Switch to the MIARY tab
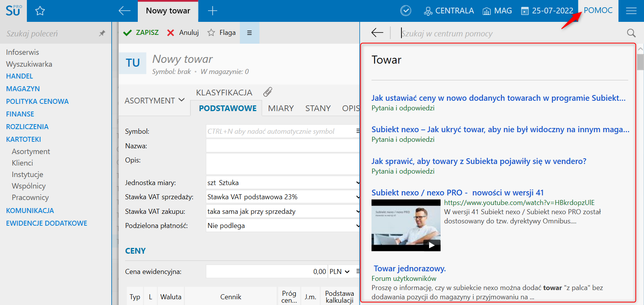This screenshot has height=305, width=644. (281, 108)
